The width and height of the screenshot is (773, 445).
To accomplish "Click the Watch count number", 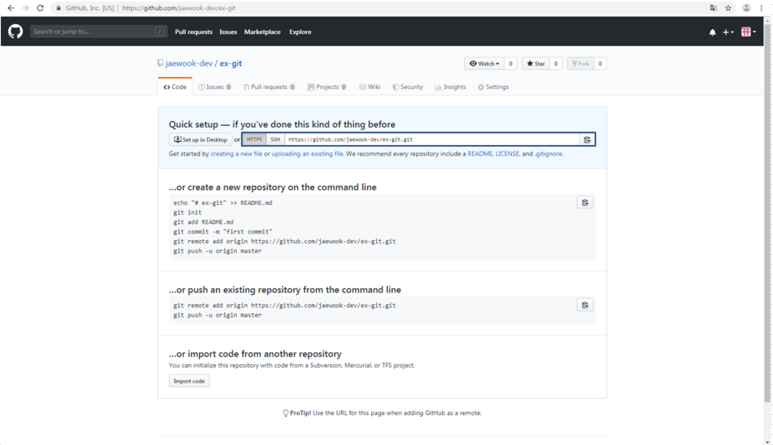I will tap(511, 64).
